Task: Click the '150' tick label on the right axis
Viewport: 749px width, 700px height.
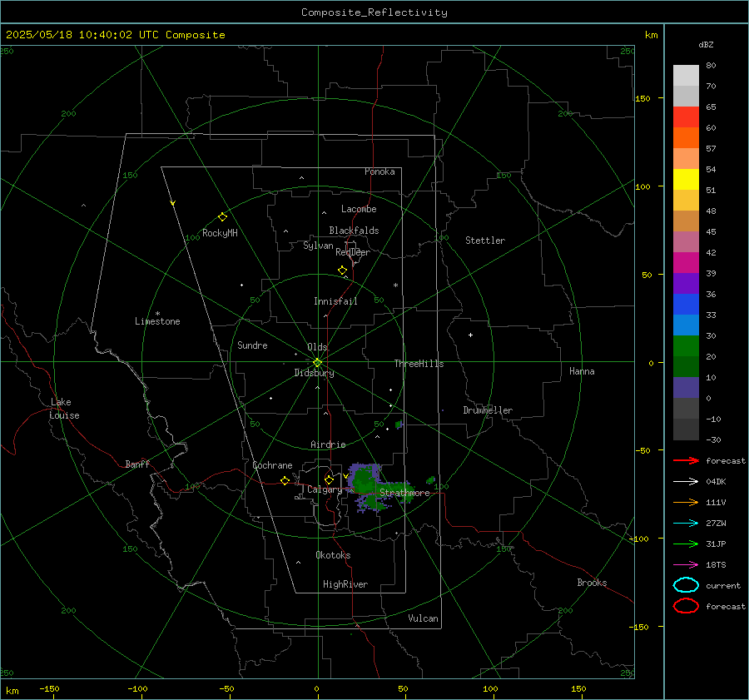Action: coord(642,98)
